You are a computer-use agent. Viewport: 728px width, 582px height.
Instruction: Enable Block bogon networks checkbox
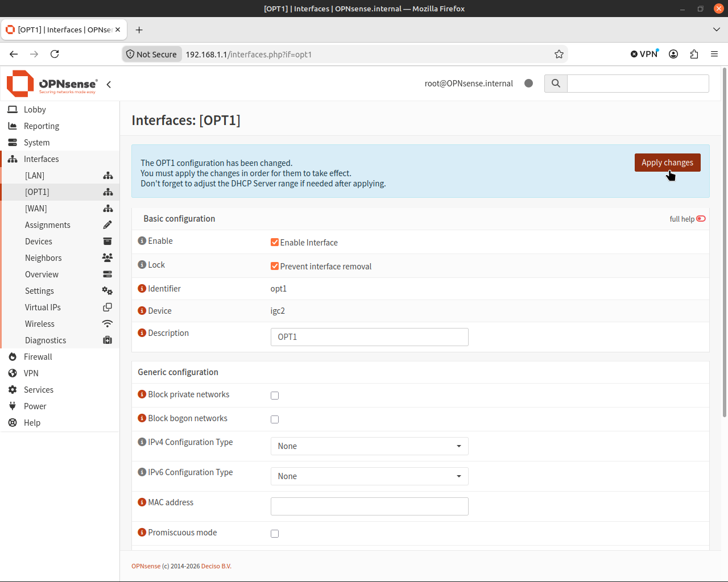(x=275, y=419)
